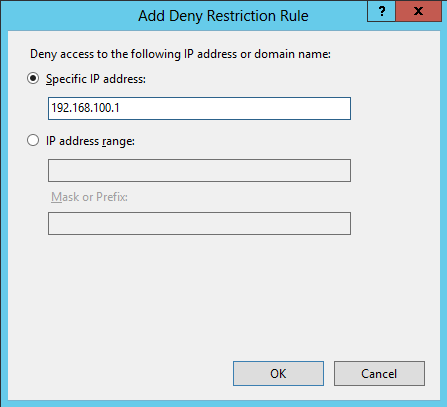Open help via the question mark button
The width and height of the screenshot is (447, 407).
pyautogui.click(x=381, y=11)
